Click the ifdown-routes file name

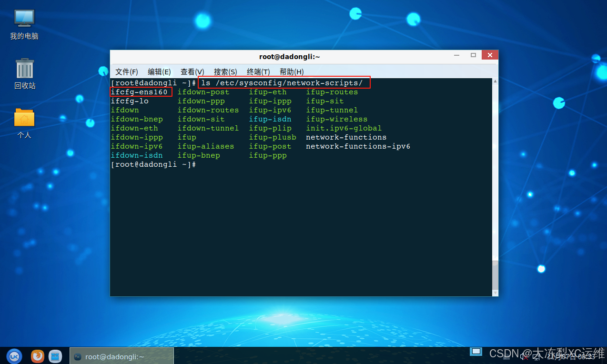coord(208,110)
